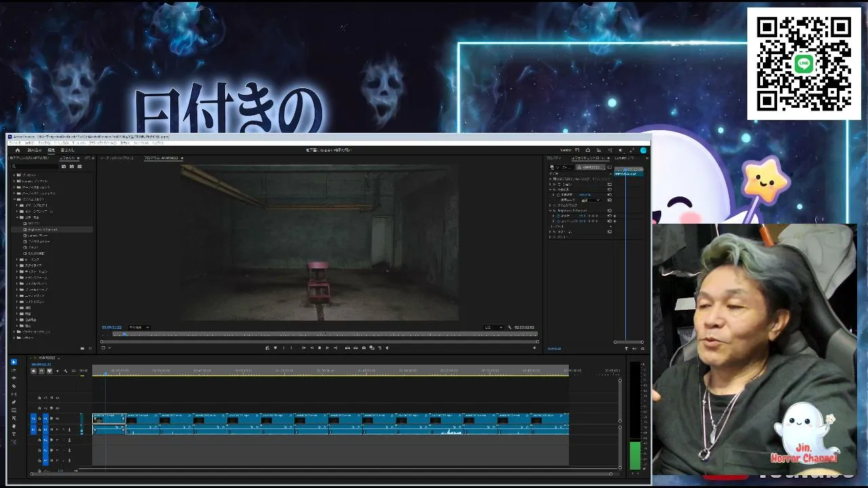Expand Lumetri Presets folder
This screenshot has height=488, width=868.
pos(14,181)
